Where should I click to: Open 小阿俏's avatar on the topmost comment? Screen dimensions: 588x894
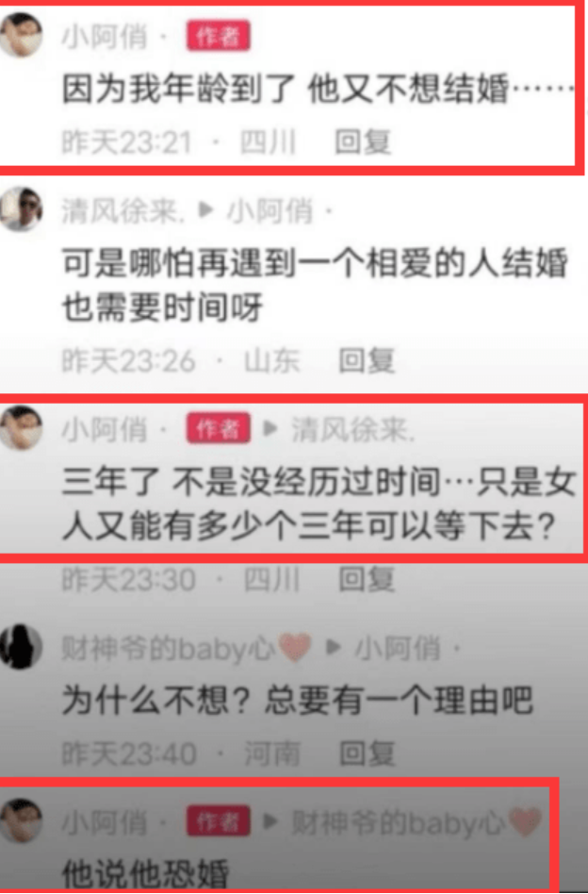[x=21, y=35]
